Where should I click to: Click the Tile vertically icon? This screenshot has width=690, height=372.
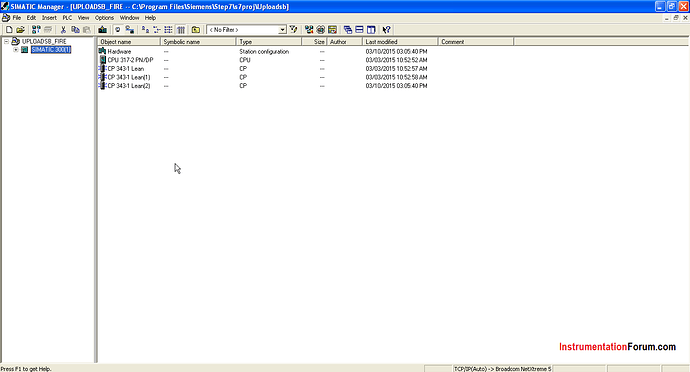pos(371,29)
